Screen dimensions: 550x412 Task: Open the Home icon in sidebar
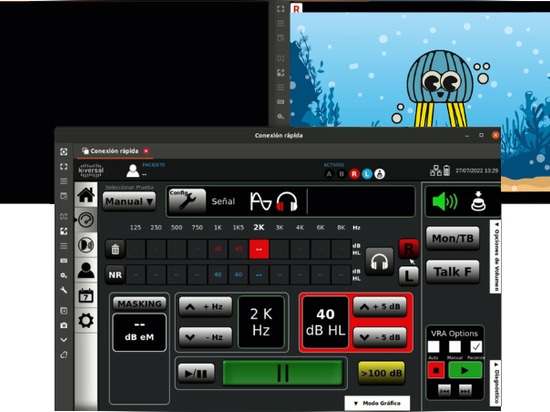click(x=86, y=194)
